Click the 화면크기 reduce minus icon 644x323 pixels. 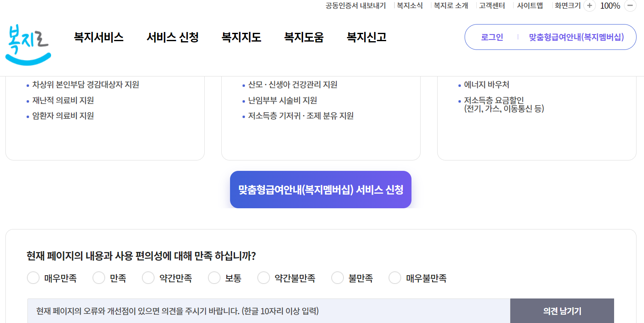point(631,6)
